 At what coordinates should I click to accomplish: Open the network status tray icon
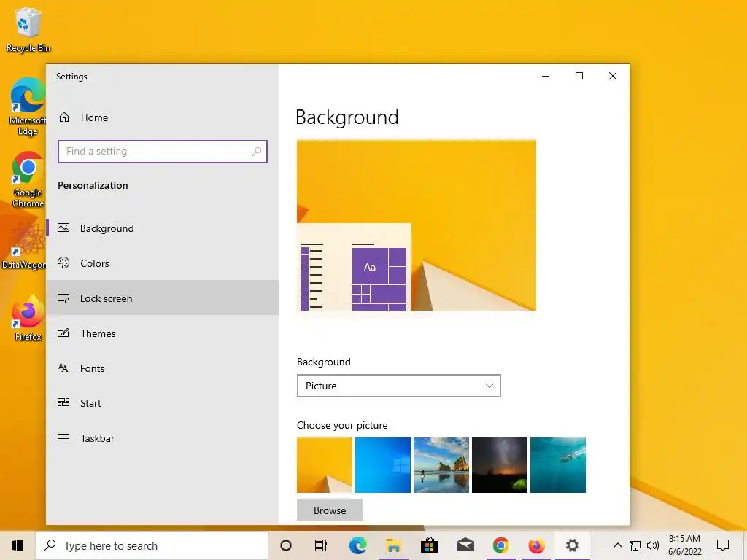pyautogui.click(x=635, y=545)
